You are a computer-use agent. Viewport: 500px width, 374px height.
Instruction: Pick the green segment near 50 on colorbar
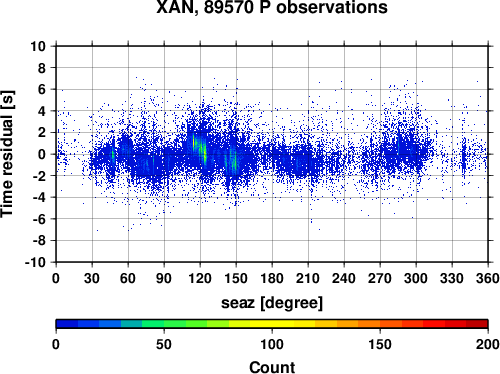[164, 324]
